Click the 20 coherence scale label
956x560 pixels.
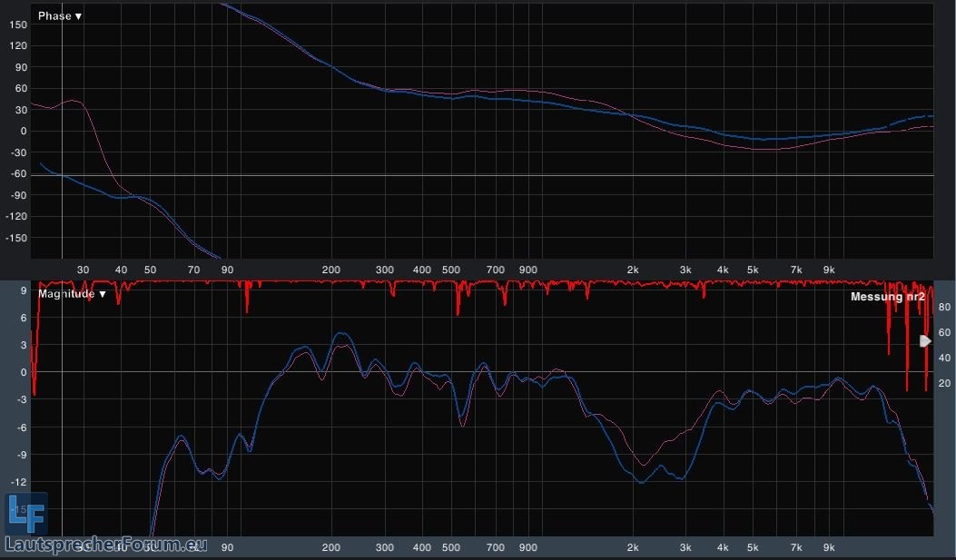(x=943, y=384)
